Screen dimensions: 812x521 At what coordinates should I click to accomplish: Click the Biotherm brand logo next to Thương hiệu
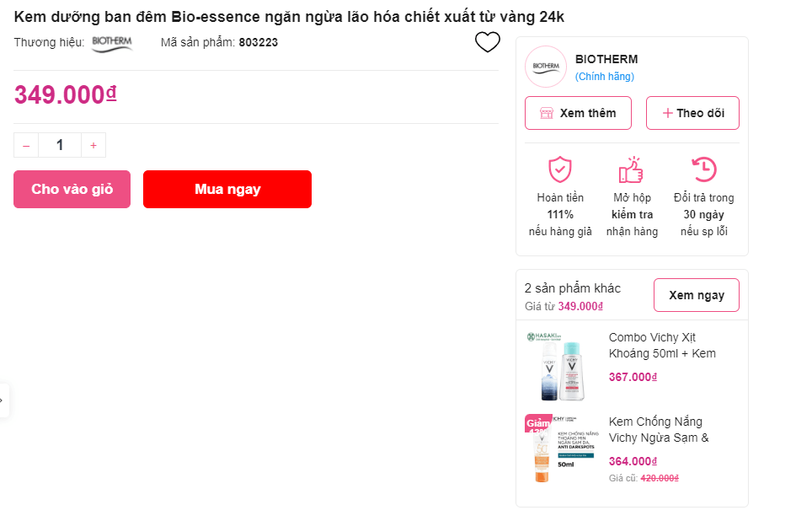coord(112,42)
